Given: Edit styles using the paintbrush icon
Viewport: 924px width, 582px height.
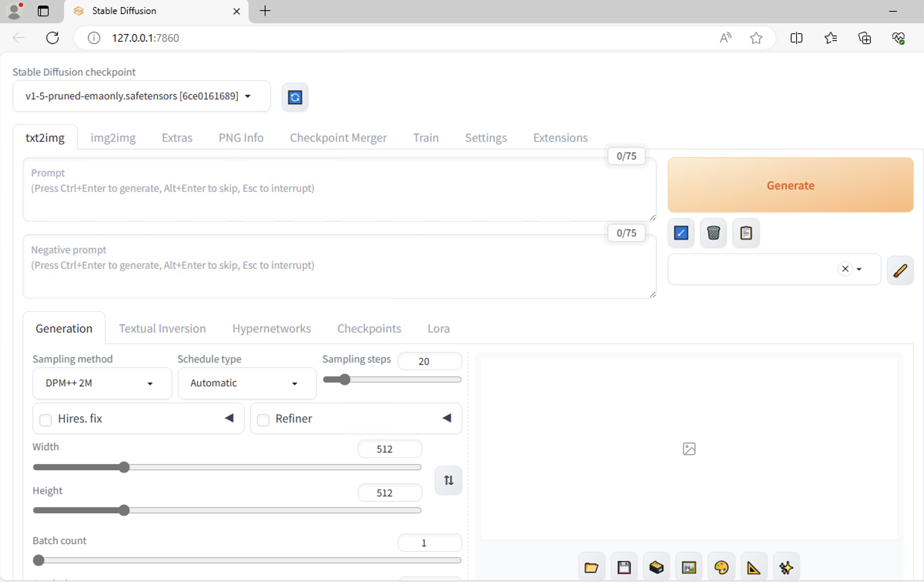Looking at the screenshot, I should tap(901, 270).
